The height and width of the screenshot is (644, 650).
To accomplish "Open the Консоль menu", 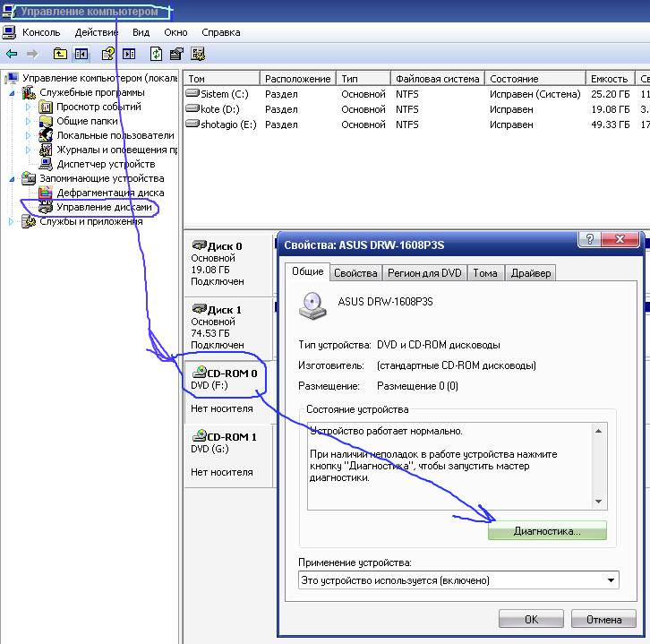I will pyautogui.click(x=41, y=32).
